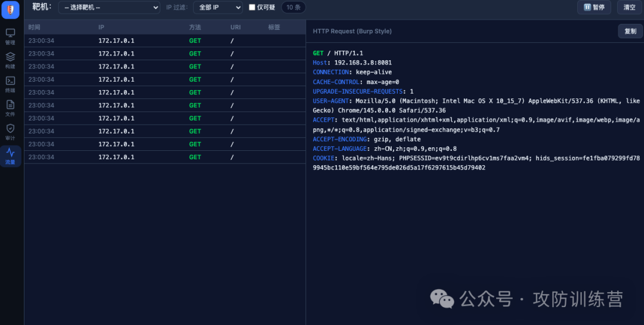Click the pause icon in 暂停 button
The width and height of the screenshot is (644, 325).
point(587,7)
